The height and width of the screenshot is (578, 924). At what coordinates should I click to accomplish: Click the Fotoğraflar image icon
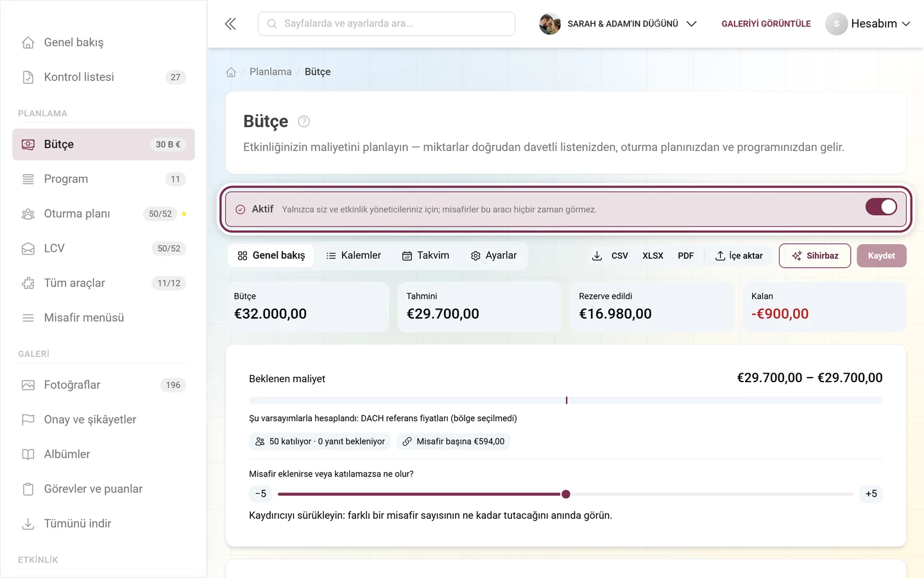[28, 385]
